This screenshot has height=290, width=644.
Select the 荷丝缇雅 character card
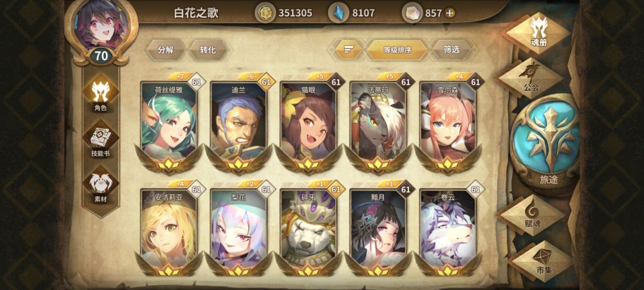coord(169,124)
